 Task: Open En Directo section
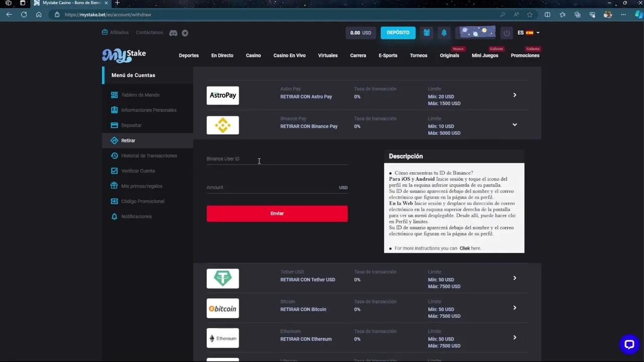(x=222, y=55)
